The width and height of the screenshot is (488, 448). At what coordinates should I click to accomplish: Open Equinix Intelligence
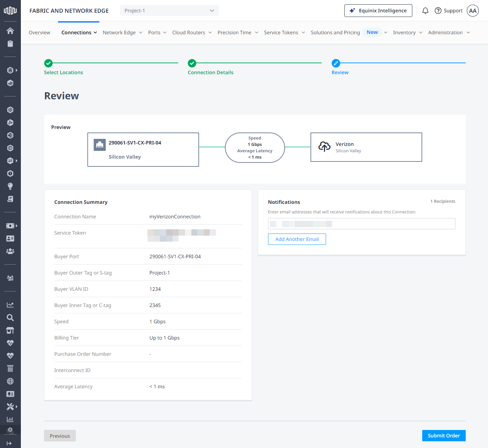pyautogui.click(x=378, y=11)
